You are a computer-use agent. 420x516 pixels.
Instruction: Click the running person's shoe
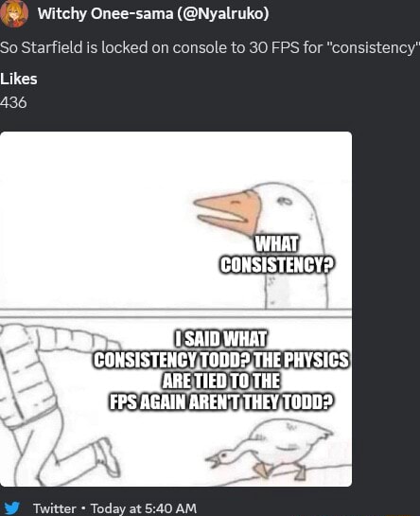(108, 457)
